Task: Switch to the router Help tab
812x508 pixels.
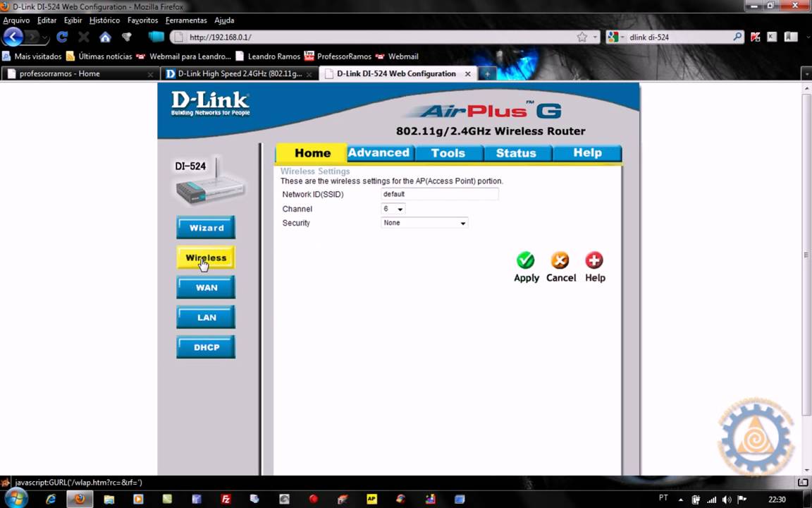Action: pos(587,153)
